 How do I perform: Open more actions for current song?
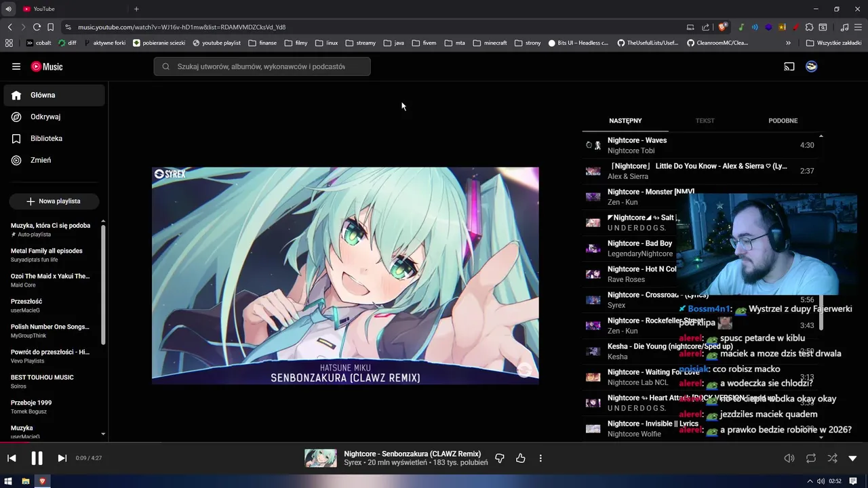540,458
